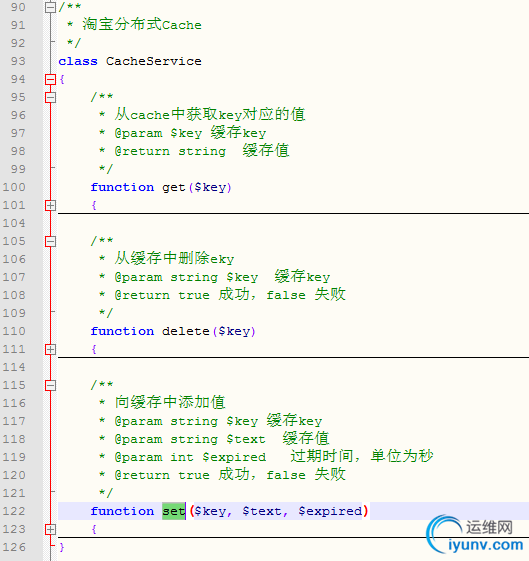Click the highlighted 'set' function name

[174, 511]
